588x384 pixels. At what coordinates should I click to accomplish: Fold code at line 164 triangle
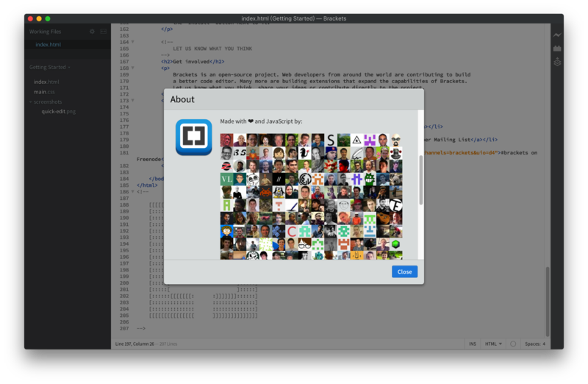pyautogui.click(x=133, y=42)
